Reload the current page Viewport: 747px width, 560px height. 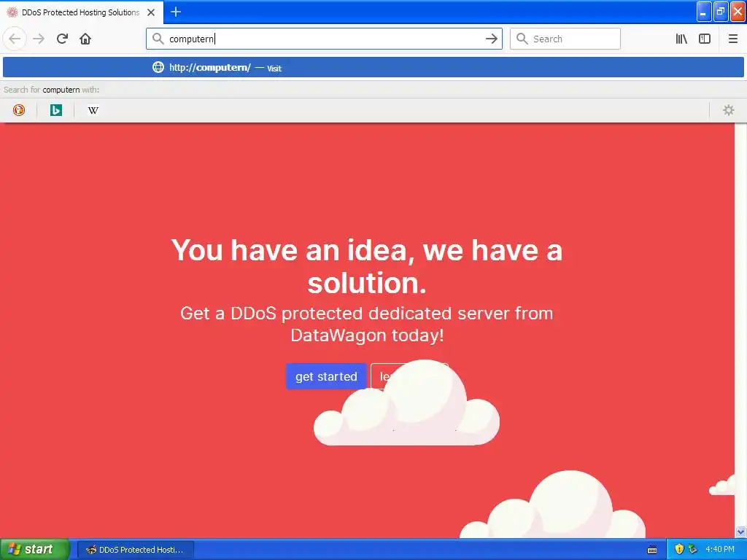pyautogui.click(x=62, y=39)
